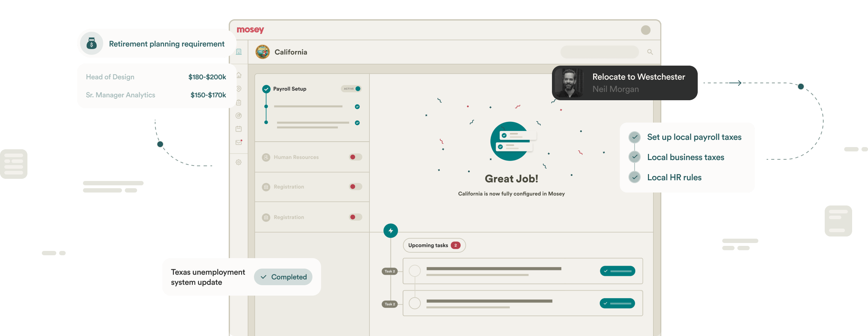Expand the Upcoming tasks list

pos(434,246)
